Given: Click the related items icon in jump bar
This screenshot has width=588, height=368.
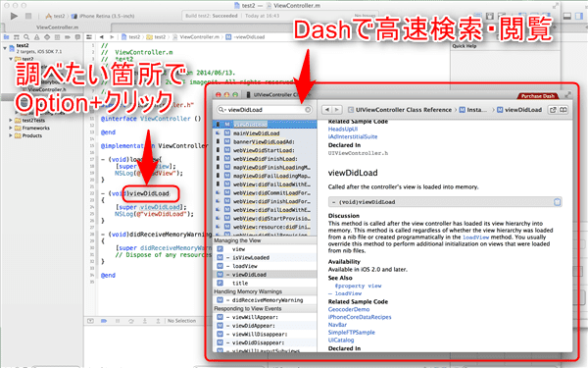Looking at the screenshot, I should pyautogui.click(x=89, y=37).
